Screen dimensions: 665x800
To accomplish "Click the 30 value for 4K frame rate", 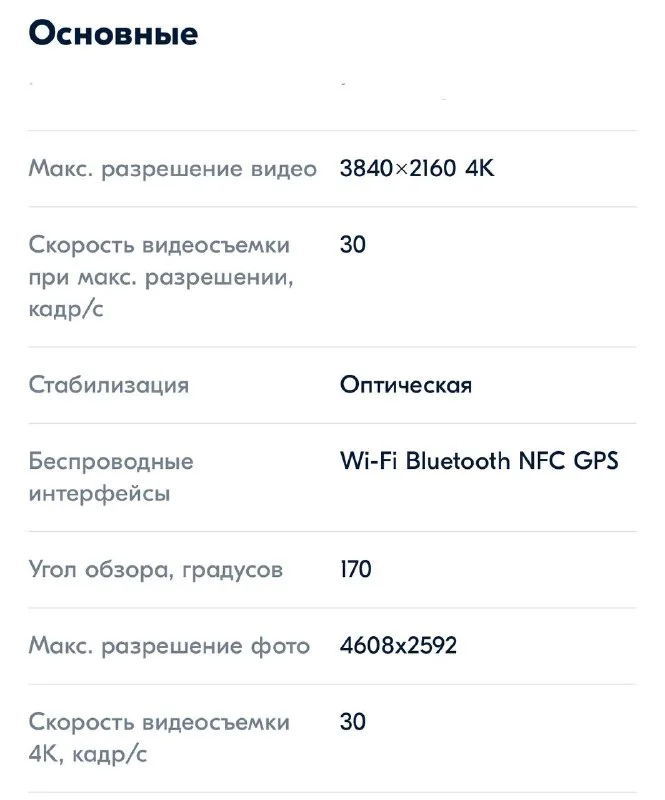I will 352,722.
